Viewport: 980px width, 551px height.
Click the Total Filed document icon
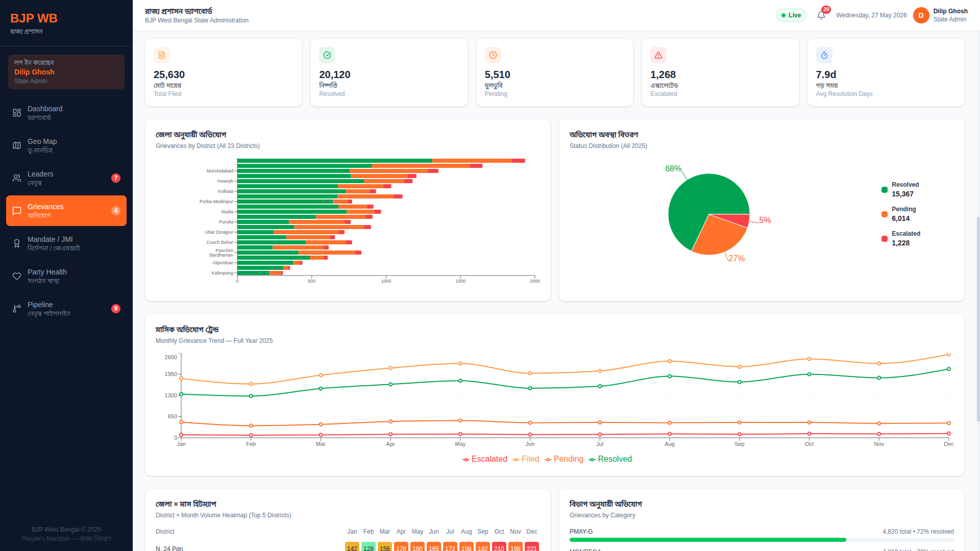click(162, 55)
